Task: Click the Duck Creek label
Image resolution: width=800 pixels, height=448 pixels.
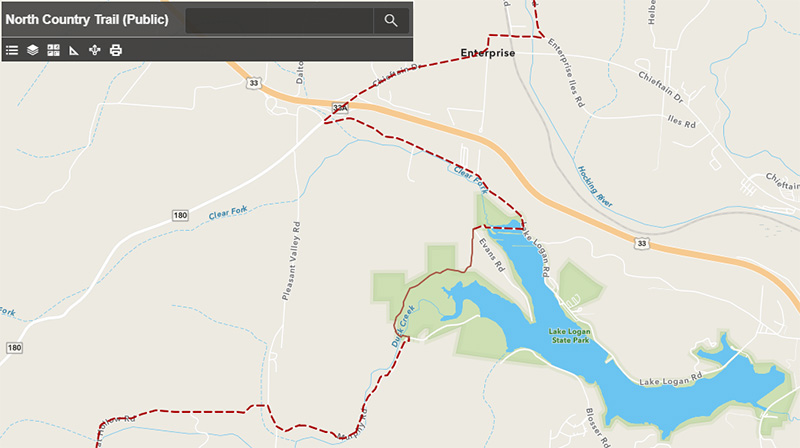Action: point(403,326)
